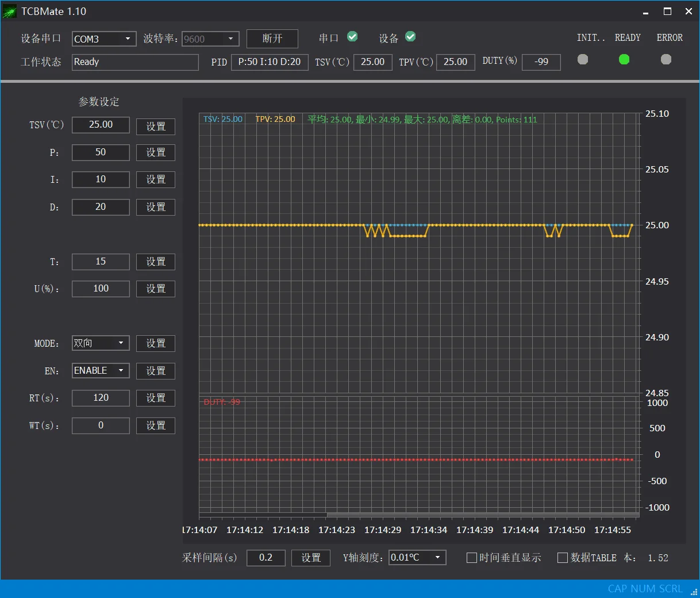Click the chart horizontal scrollbar thumb

(482, 515)
